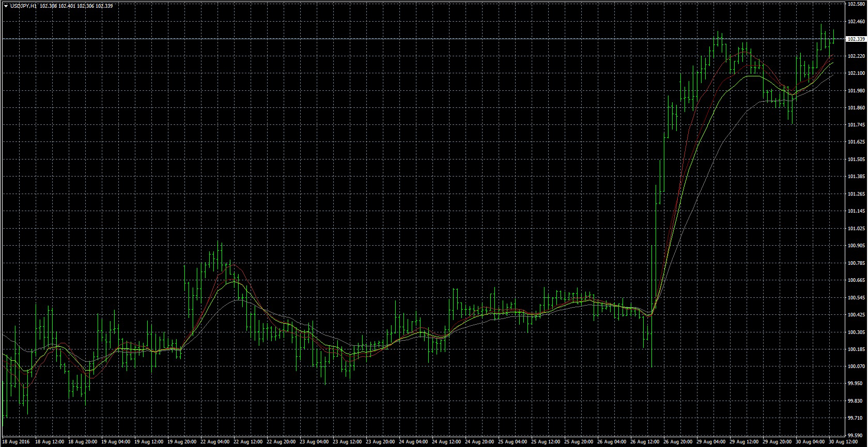The image size is (868, 447).
Task: Select the 102.308 open price value
Action: tap(49, 6)
